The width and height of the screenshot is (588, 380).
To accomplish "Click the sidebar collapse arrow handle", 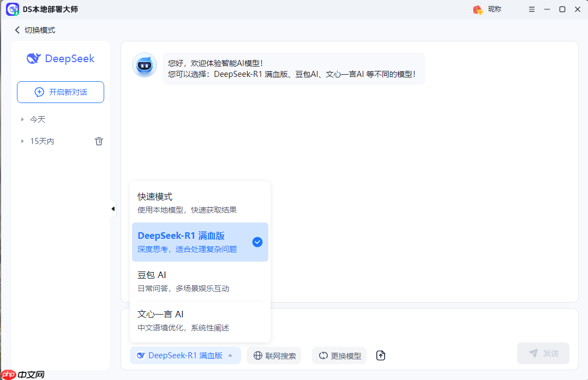I will tap(113, 208).
